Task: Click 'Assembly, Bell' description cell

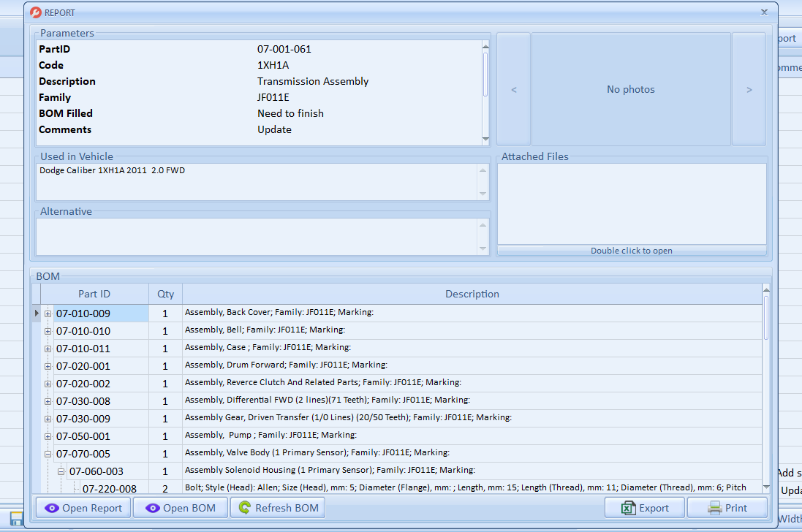Action: click(472, 330)
